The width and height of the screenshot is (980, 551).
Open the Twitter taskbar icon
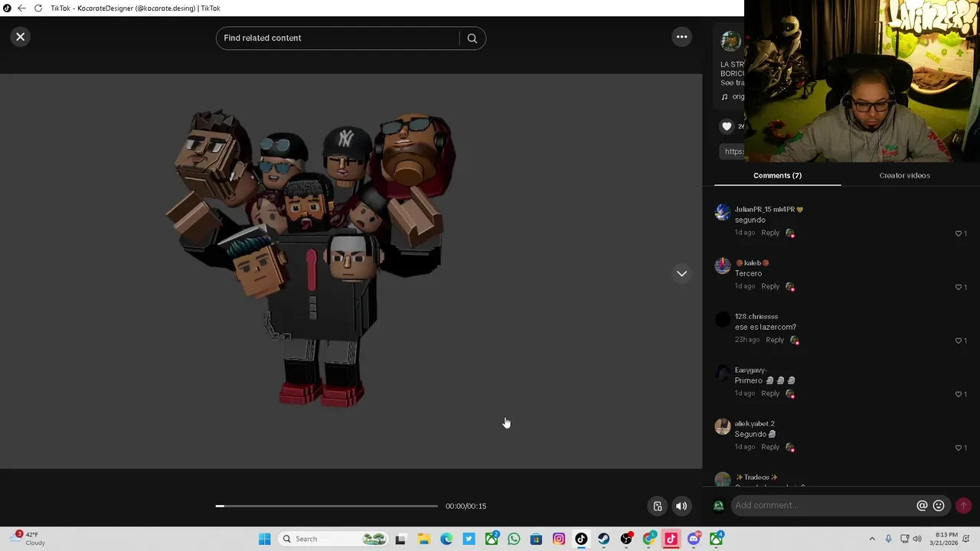469,540
